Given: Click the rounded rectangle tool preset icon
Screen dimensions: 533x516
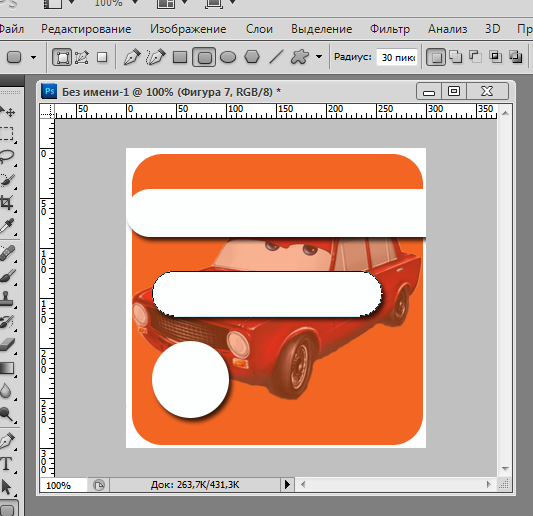Looking at the screenshot, I should tap(14, 57).
